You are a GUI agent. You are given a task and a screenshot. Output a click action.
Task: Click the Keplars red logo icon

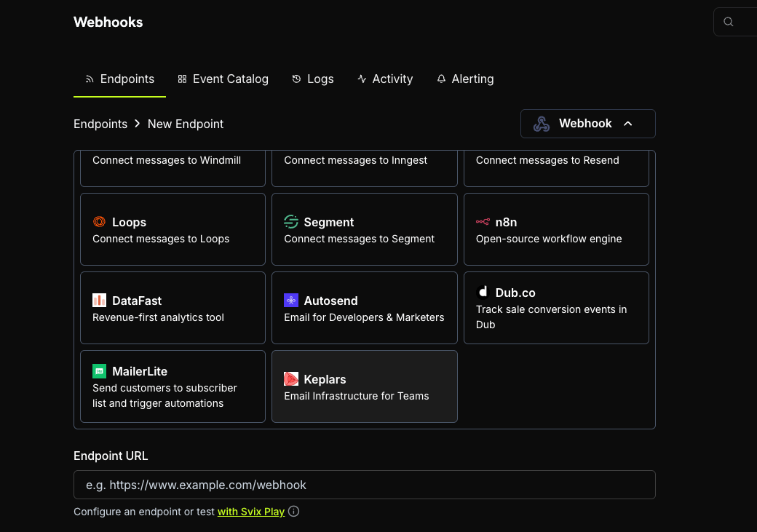pos(291,379)
